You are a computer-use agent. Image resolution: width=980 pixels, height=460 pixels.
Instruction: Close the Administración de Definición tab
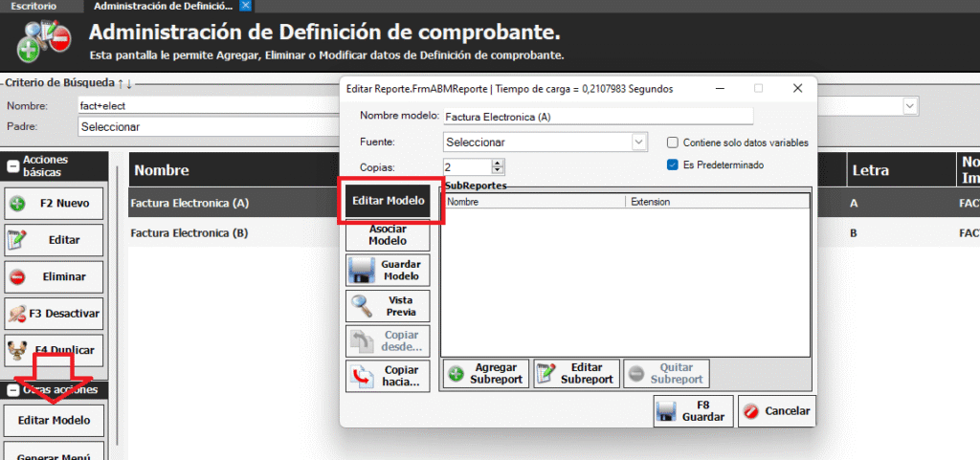click(x=246, y=6)
